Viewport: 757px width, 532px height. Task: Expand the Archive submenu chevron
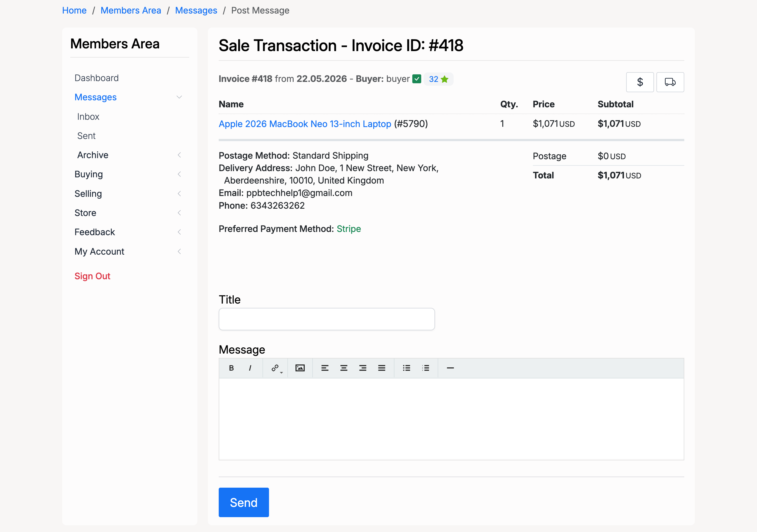pos(179,155)
